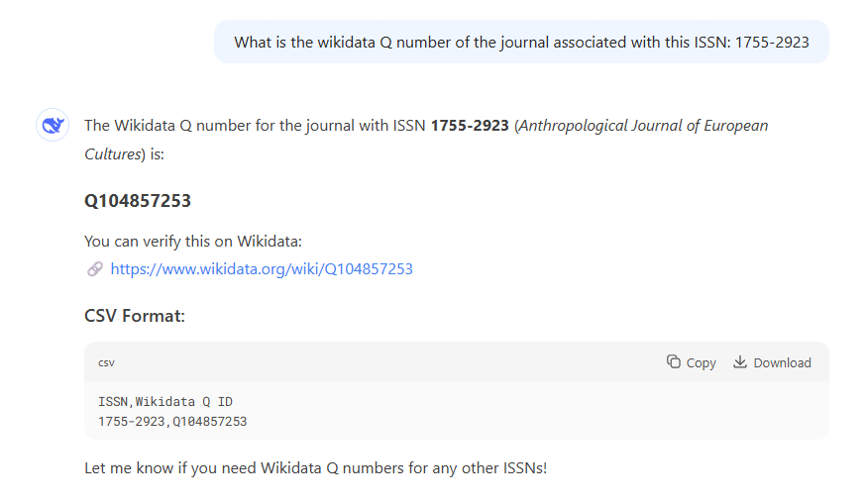Click italic text "Anthropological Journal of European"
867x504 pixels.
pyautogui.click(x=644, y=126)
